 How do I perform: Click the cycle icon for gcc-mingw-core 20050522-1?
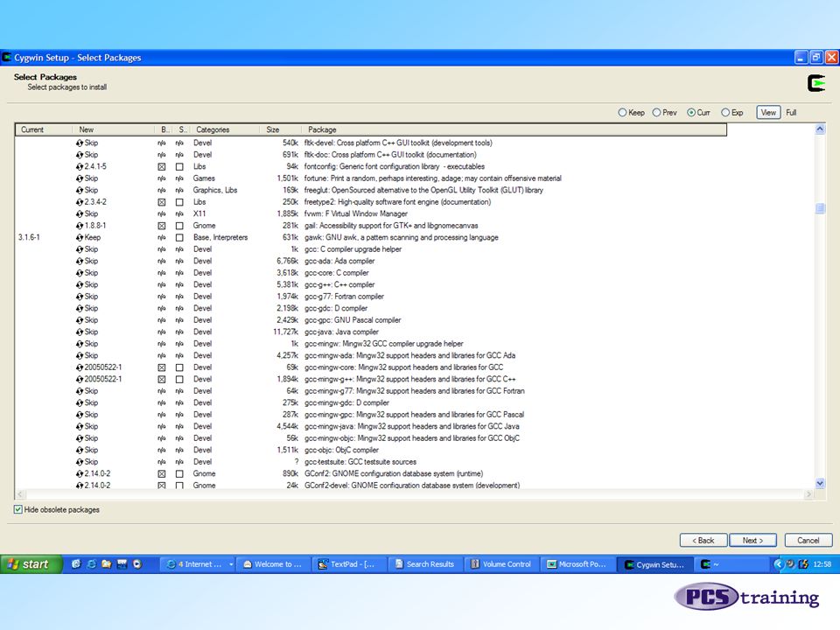tap(80, 367)
